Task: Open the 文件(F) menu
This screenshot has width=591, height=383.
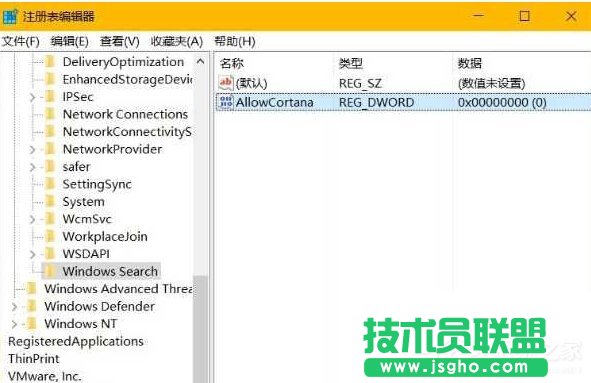Action: (21, 41)
